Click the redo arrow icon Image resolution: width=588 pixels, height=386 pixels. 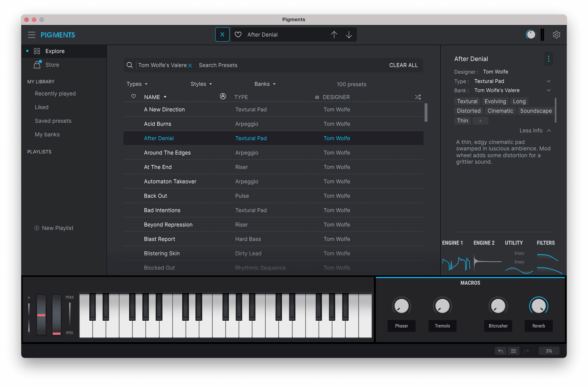(526, 351)
